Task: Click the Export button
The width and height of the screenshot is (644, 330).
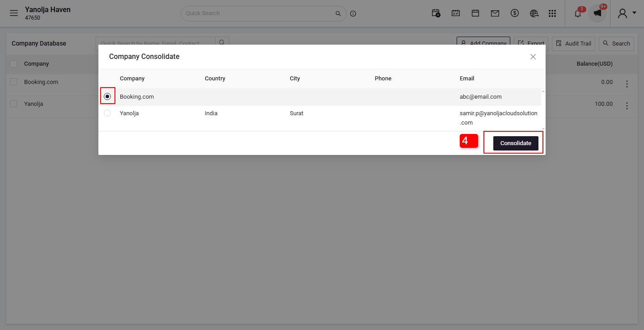Action: point(531,43)
